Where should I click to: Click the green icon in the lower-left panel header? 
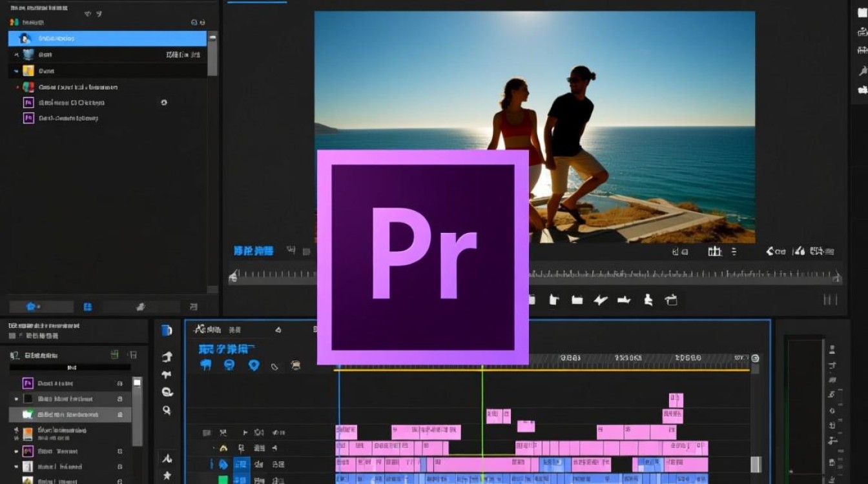click(114, 354)
